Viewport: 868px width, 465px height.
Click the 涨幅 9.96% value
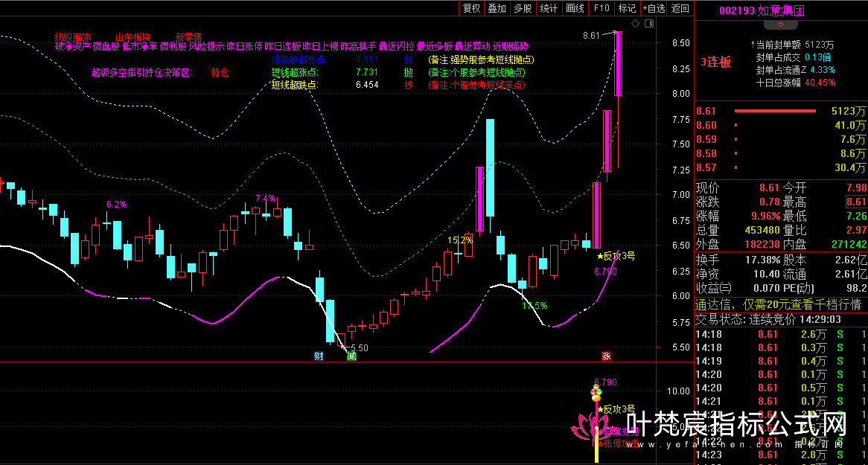coord(765,216)
